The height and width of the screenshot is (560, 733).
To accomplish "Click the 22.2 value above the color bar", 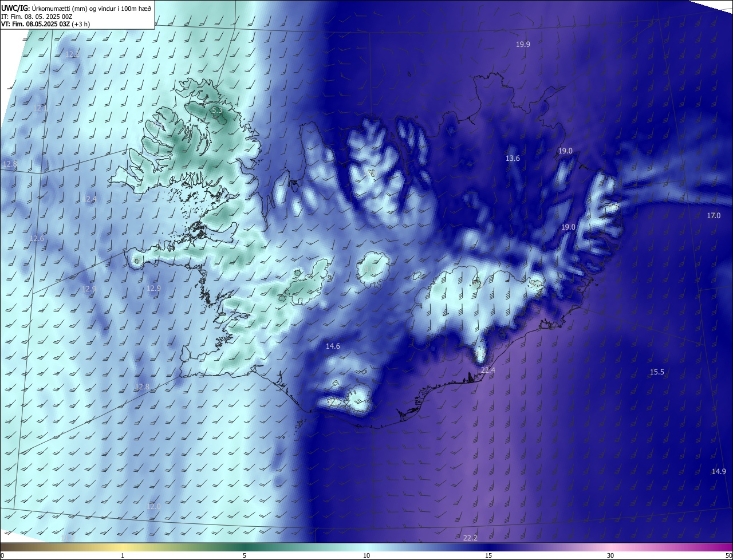I will click(470, 538).
